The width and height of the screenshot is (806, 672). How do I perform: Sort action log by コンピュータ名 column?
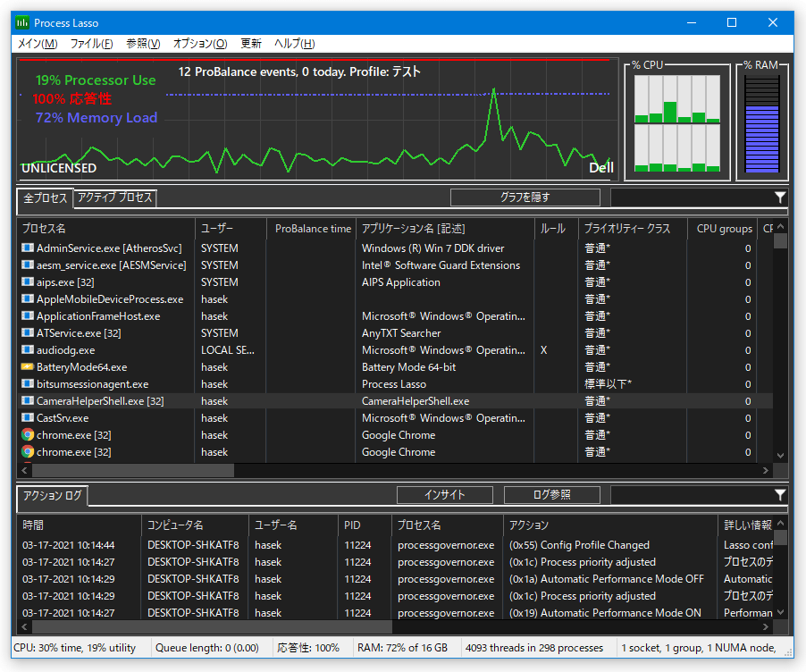pyautogui.click(x=195, y=525)
